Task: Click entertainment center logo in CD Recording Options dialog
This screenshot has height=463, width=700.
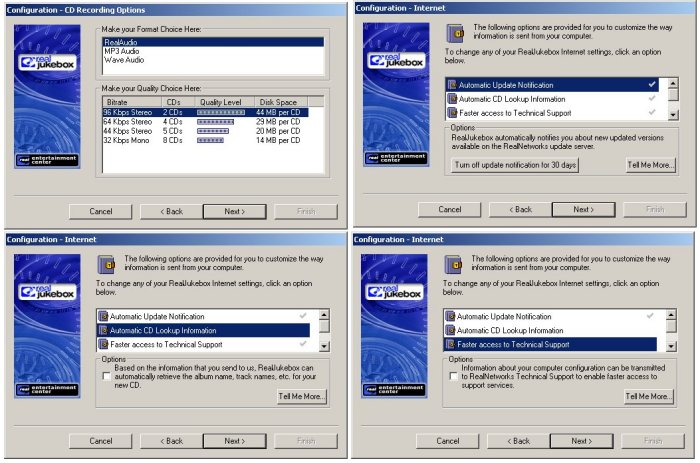Action: click(46, 159)
